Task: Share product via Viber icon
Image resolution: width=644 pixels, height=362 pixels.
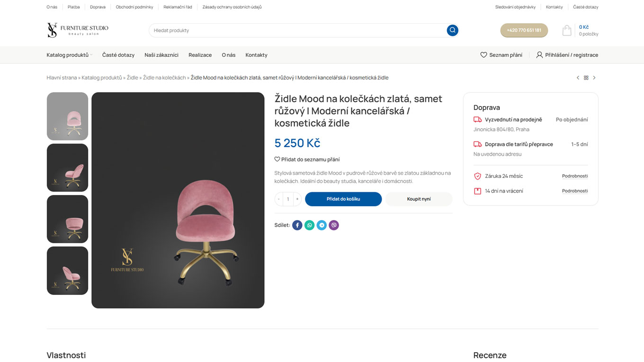Action: tap(334, 225)
